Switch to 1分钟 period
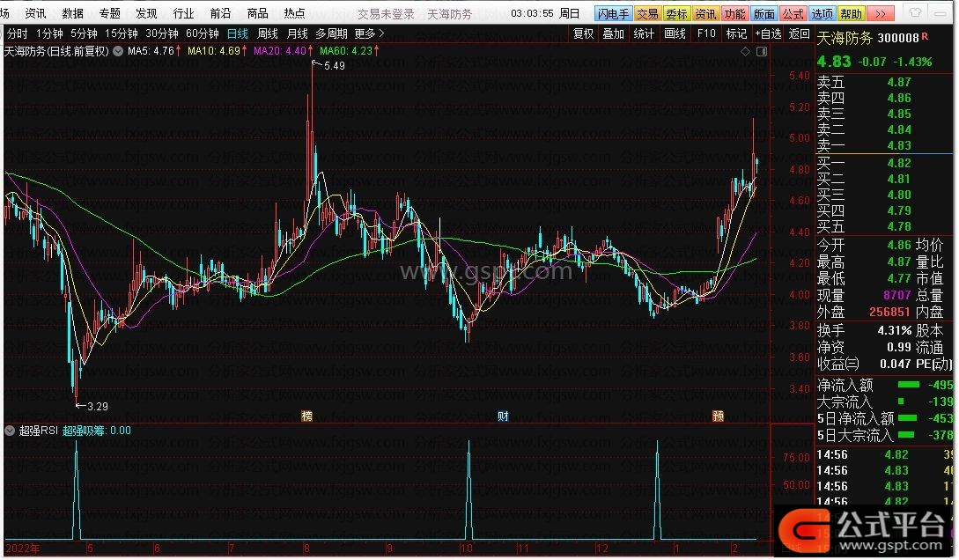The height and width of the screenshot is (560, 959). click(x=49, y=33)
